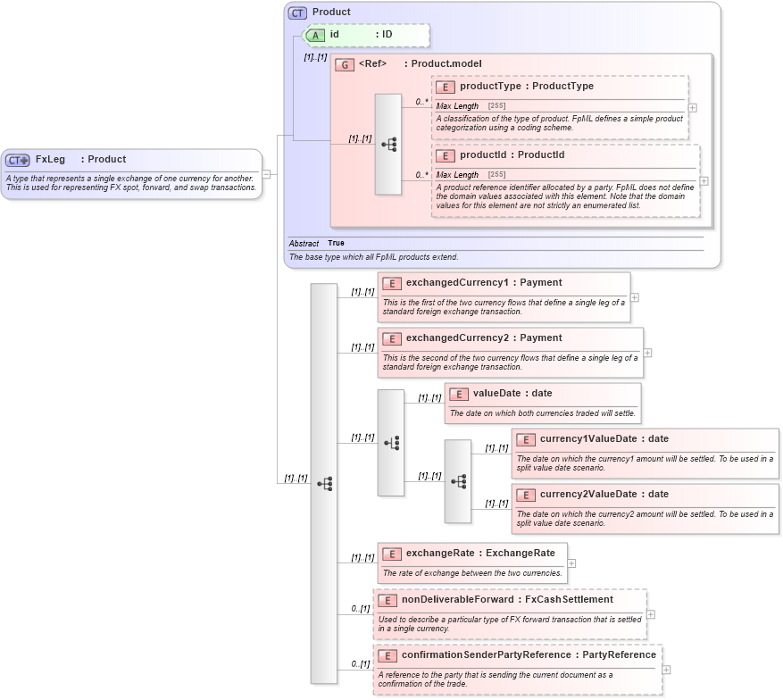783x700 pixels.
Task: Select the 'productType : ProductType' label
Action: 527,86
